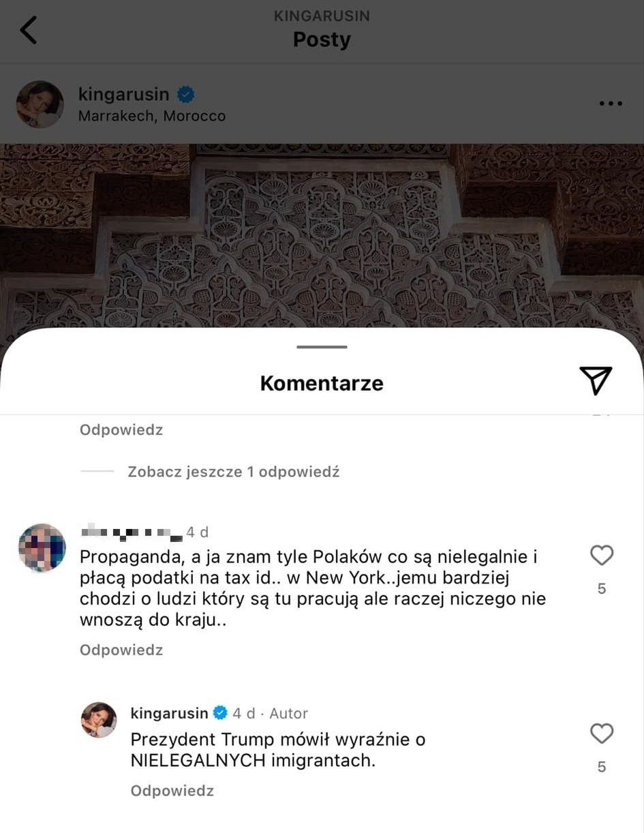Go back using the top-left arrow
The height and width of the screenshot is (833, 644).
point(28,31)
